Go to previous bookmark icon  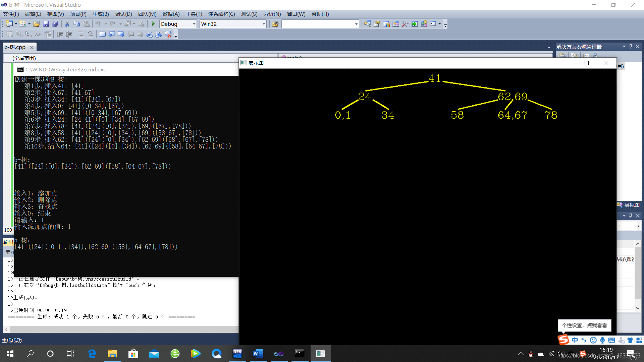click(112, 34)
